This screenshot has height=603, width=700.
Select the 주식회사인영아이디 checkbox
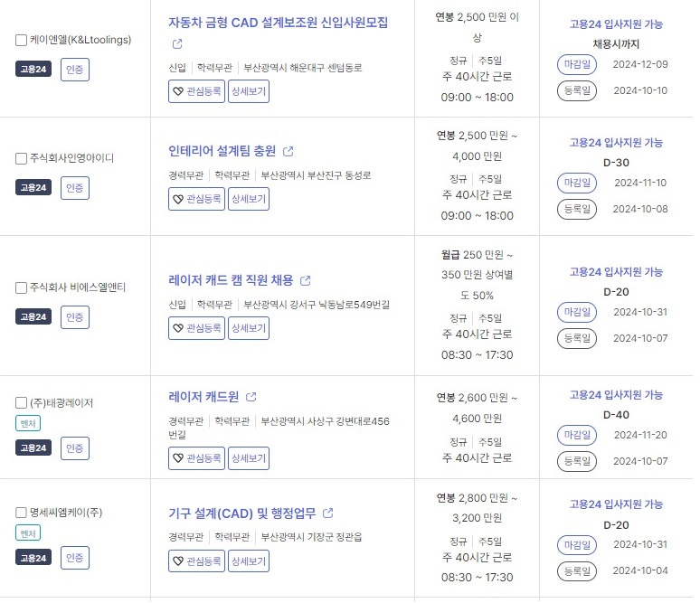[21, 158]
